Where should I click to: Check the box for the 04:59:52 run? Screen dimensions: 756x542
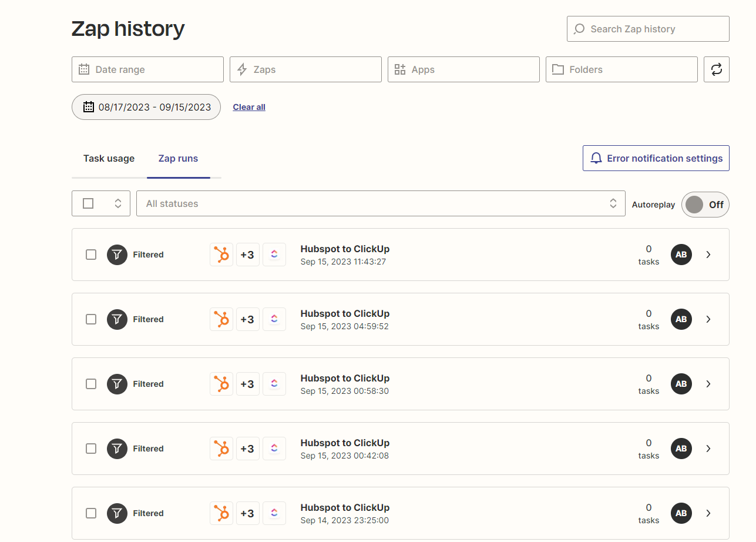click(91, 319)
